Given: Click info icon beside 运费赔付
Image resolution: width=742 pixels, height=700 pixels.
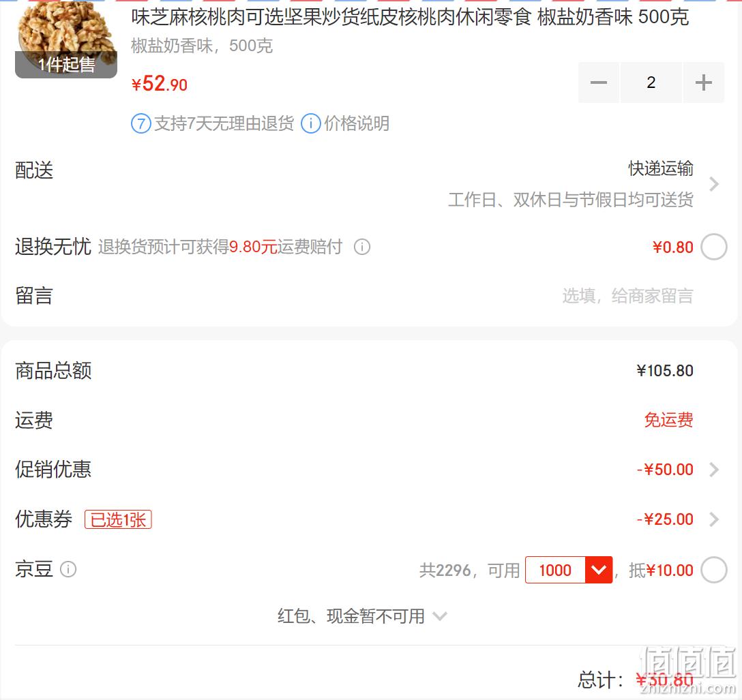Looking at the screenshot, I should coord(362,247).
